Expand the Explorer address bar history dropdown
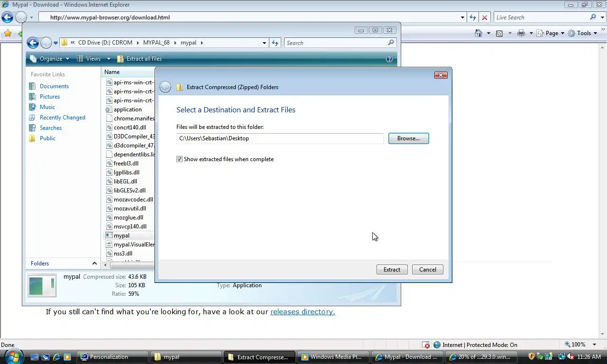607x364 pixels. click(x=264, y=43)
